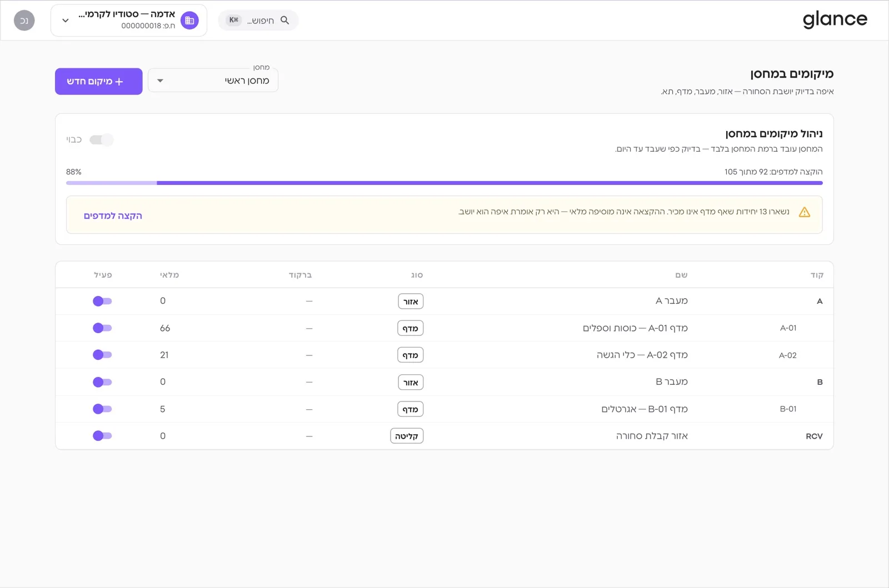Click the מדף tag in row A-01

pyautogui.click(x=411, y=329)
